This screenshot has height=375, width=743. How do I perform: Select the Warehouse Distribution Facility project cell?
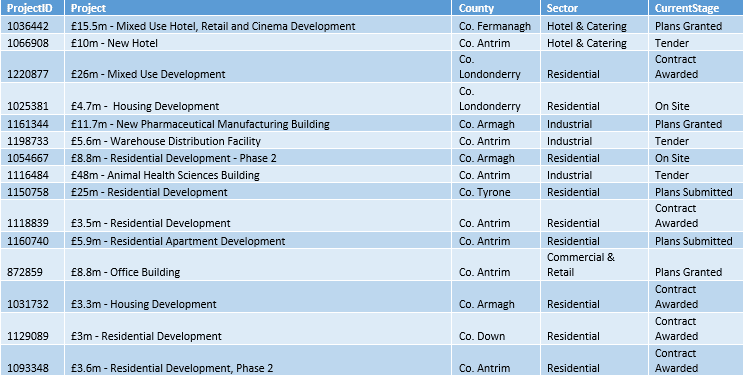click(258, 141)
